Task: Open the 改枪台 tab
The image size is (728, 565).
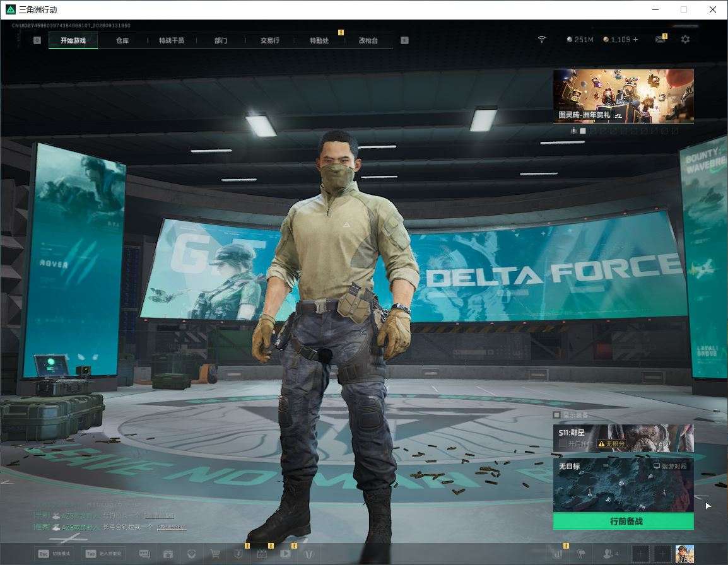Action: click(x=368, y=40)
